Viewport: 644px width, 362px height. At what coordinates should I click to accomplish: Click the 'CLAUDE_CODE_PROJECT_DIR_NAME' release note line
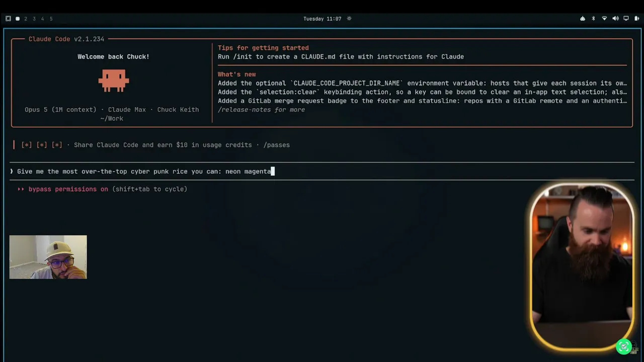422,83
